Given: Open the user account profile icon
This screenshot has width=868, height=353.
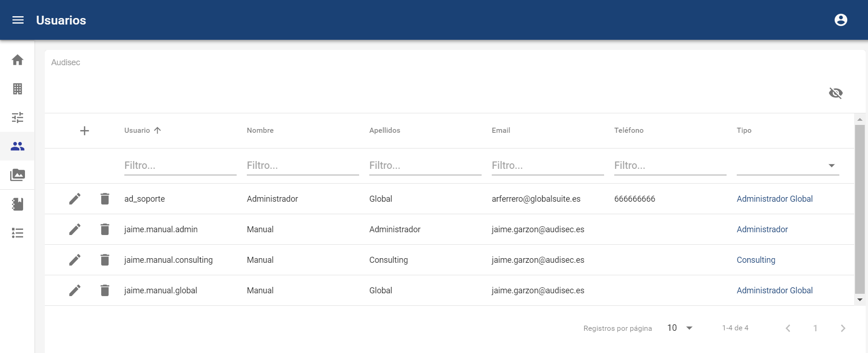Looking at the screenshot, I should coord(840,20).
